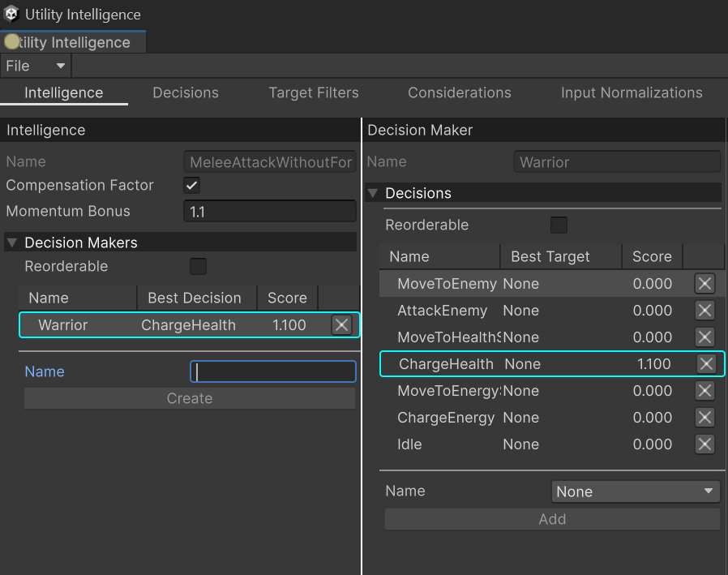
Task: Open the decision Name dropdown showing None
Action: point(636,491)
